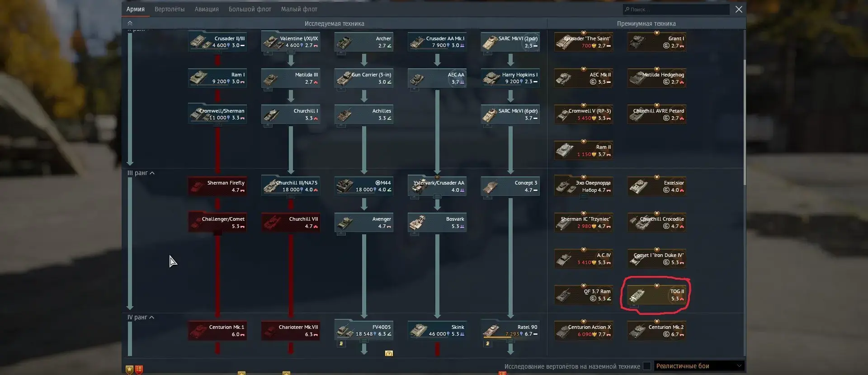Switch to the Вертолёты tab
Screen dimensions: 868x375
click(170, 9)
